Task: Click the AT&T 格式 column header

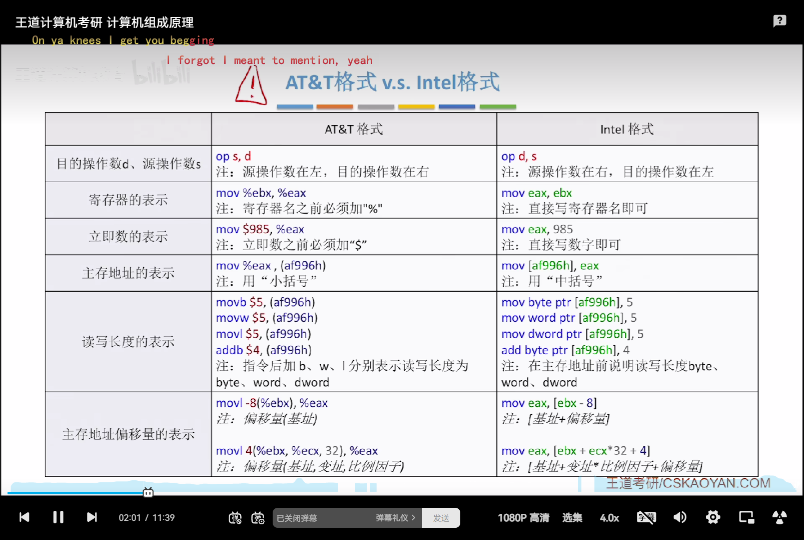Action: point(354,129)
